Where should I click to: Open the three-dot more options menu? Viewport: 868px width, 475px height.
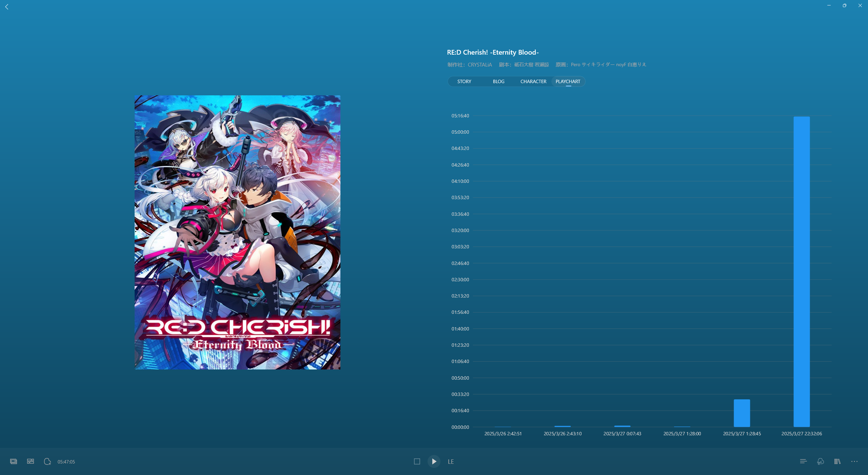[x=854, y=461]
